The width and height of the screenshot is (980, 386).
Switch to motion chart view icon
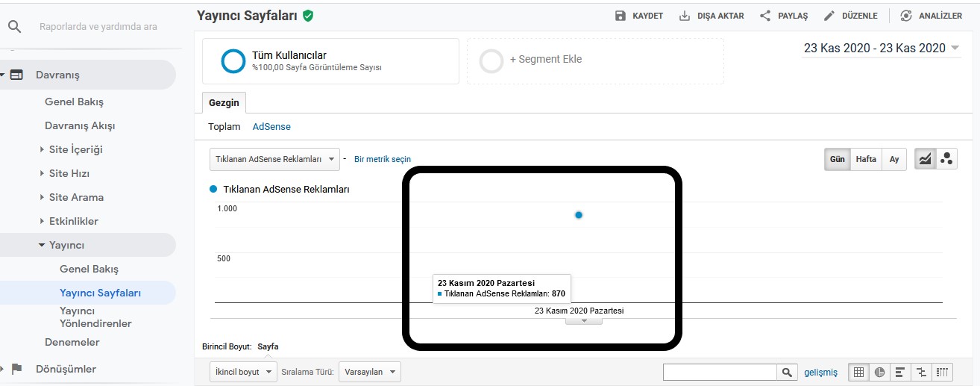pyautogui.click(x=946, y=159)
